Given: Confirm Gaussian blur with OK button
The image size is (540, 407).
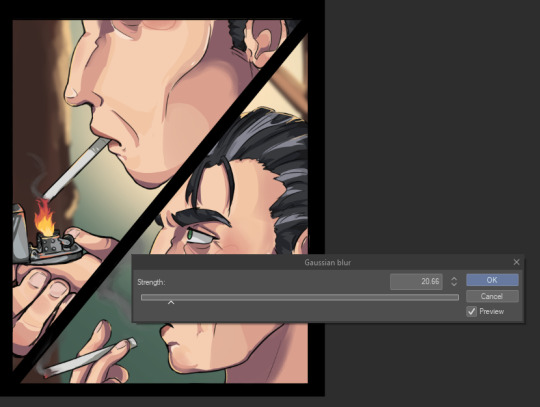Looking at the screenshot, I should pos(492,280).
